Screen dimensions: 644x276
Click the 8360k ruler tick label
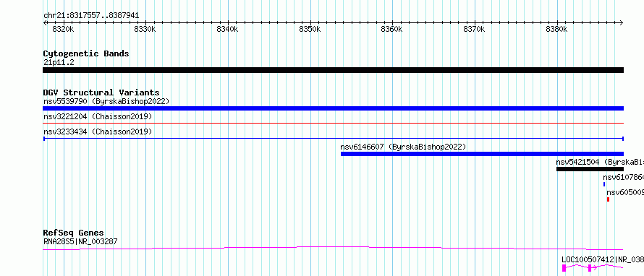[391, 30]
